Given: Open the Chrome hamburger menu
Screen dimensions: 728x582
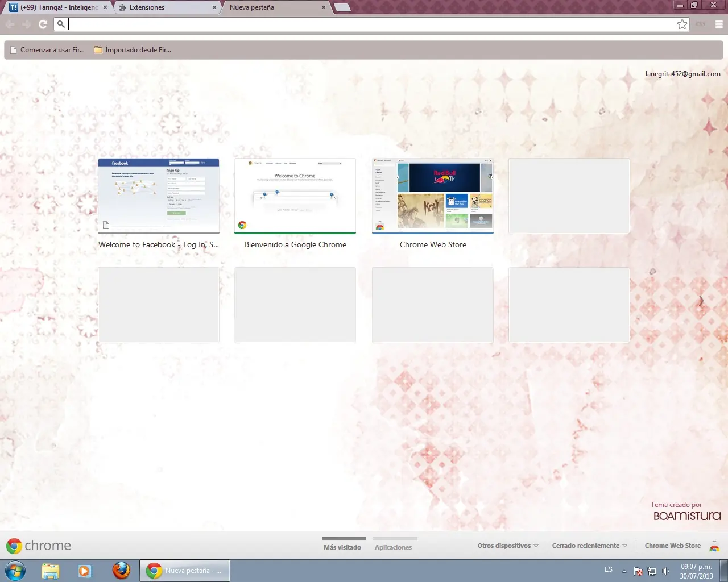Looking at the screenshot, I should [x=719, y=24].
